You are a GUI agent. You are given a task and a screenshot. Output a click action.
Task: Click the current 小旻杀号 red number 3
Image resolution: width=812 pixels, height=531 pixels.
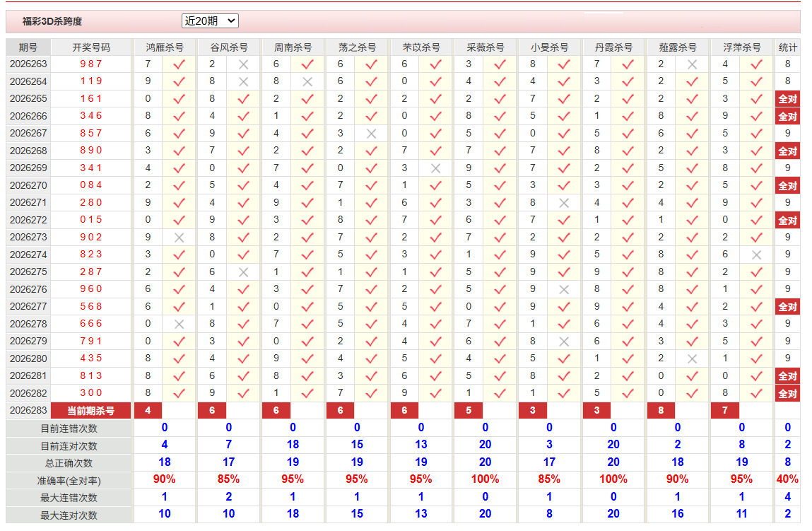coord(533,410)
